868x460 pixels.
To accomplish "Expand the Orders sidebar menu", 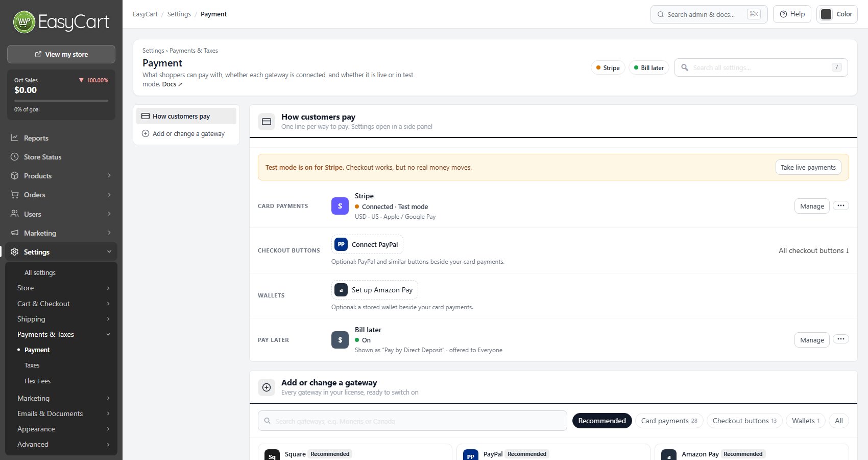I will point(109,194).
